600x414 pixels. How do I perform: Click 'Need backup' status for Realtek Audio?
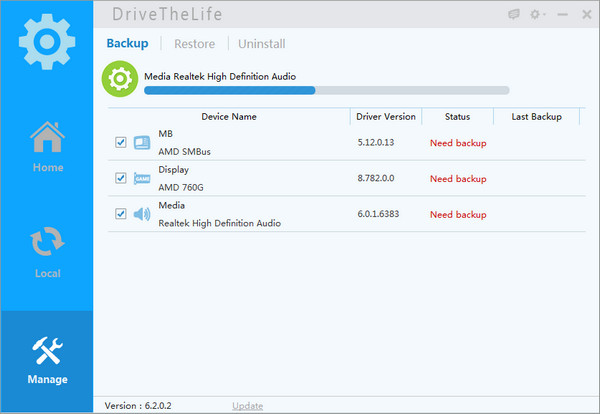click(x=458, y=215)
